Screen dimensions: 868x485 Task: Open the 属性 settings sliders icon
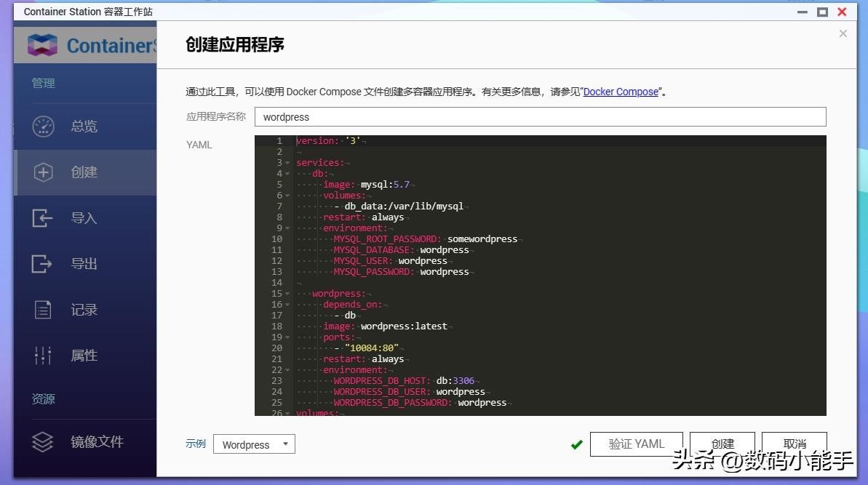click(44, 356)
